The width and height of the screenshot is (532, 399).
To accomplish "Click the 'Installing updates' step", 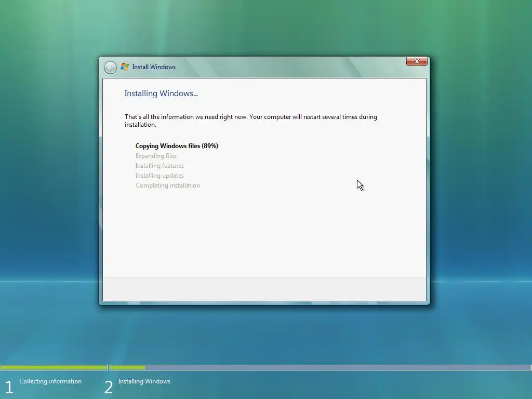I will (x=159, y=176).
